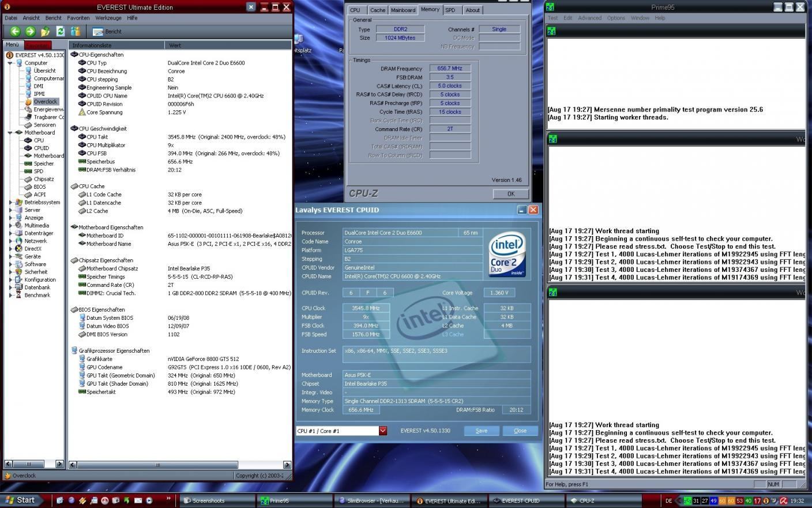This screenshot has height=508, width=812.
Task: Select CPUID under Motherboard tree
Action: click(41, 148)
